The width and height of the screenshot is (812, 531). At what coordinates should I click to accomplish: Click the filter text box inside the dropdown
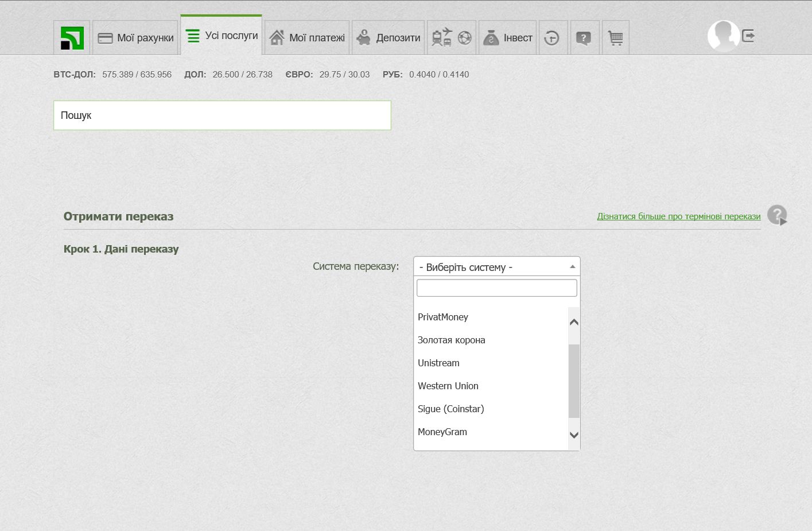496,288
